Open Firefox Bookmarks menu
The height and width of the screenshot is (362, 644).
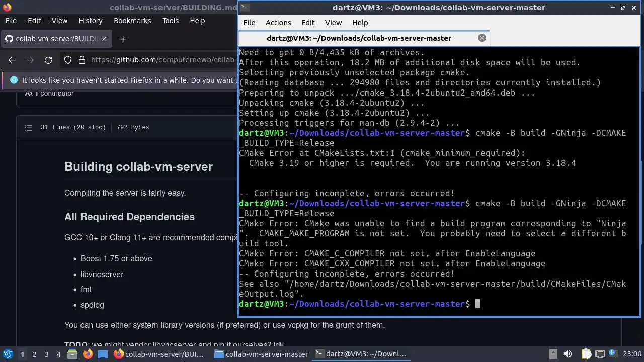tap(132, 21)
